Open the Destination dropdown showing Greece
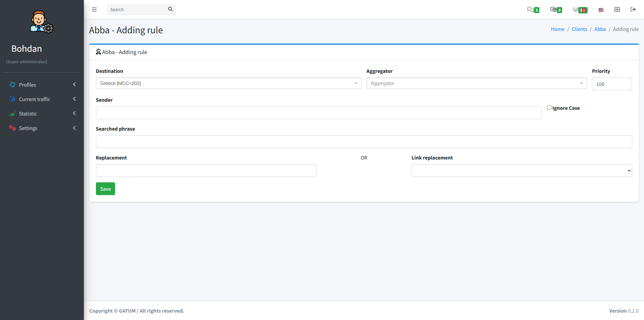Image resolution: width=644 pixels, height=320 pixels. pos(228,83)
